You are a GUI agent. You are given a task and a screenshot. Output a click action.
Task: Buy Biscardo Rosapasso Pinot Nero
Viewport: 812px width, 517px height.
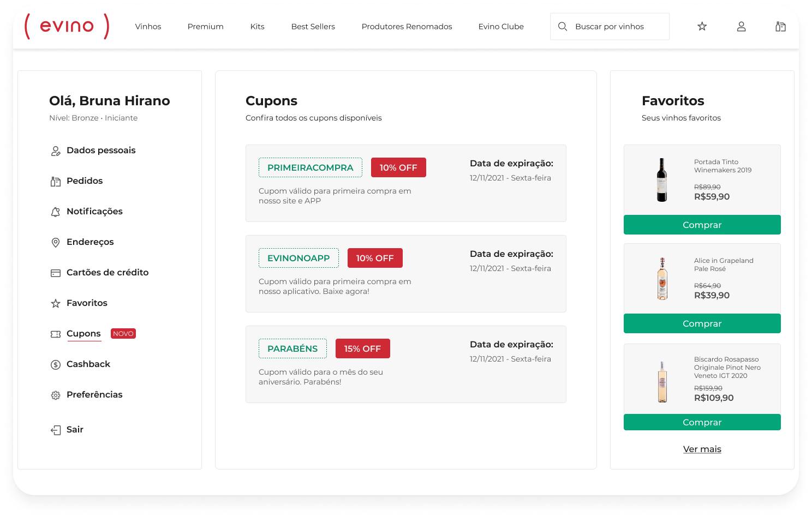(702, 422)
